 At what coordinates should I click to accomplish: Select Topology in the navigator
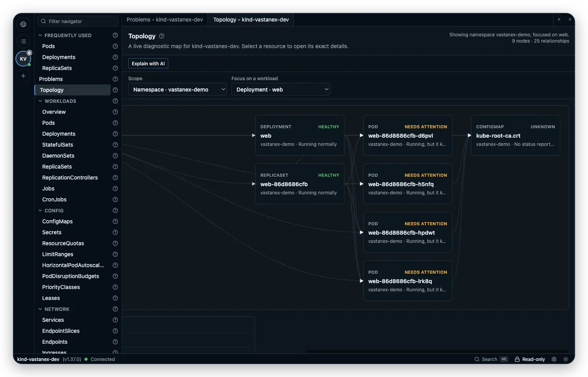[x=73, y=90]
